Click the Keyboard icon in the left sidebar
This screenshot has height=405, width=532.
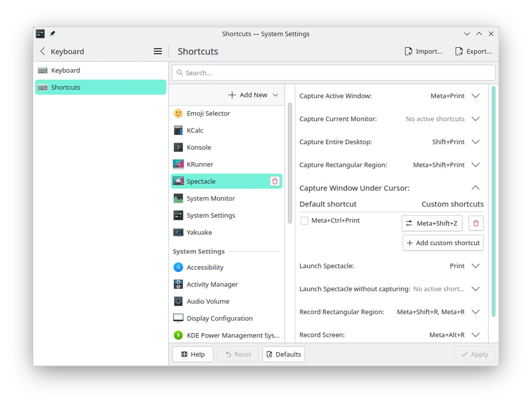tap(43, 71)
